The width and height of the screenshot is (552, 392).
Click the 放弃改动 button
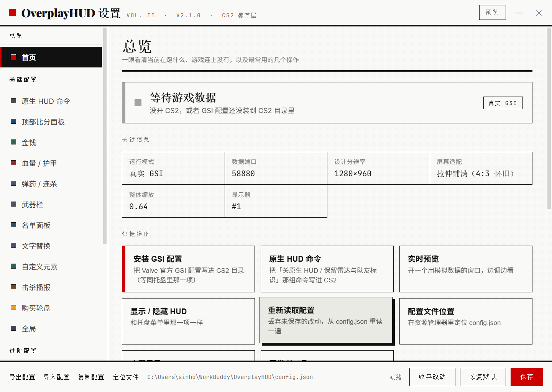point(432,377)
